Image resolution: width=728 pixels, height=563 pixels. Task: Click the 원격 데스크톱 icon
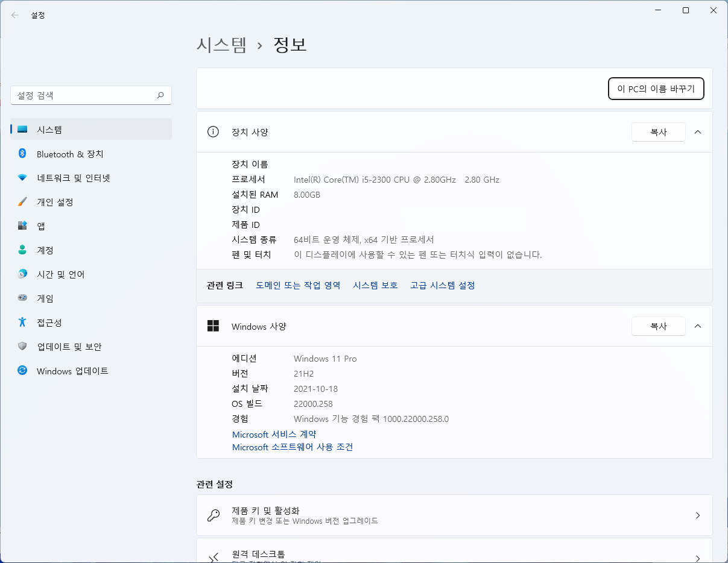point(213,558)
